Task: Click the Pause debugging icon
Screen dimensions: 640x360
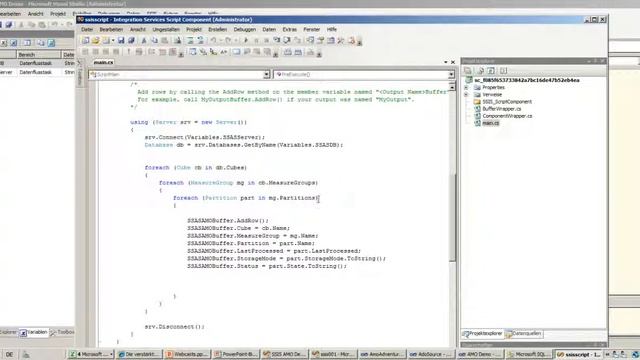Action: point(256,40)
